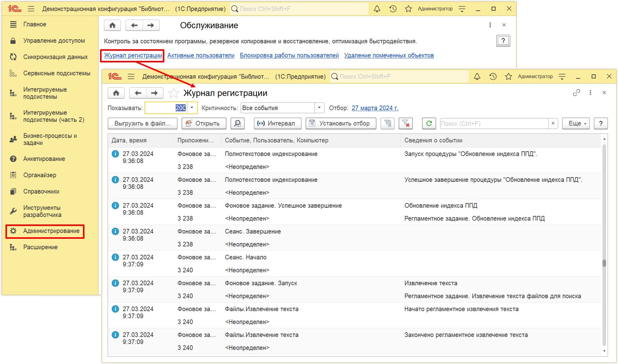The height and width of the screenshot is (364, 618).
Task: Click Критичность field showing Все события
Action: [278, 108]
